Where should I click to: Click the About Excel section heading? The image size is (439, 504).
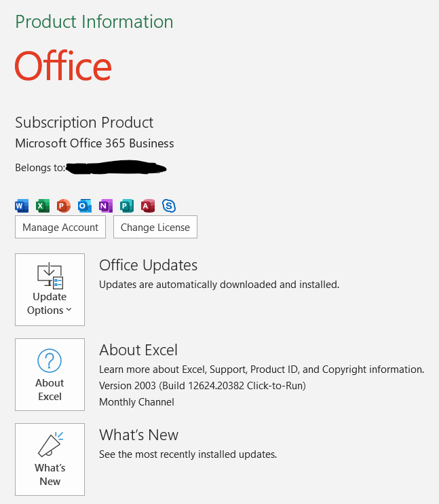pos(138,350)
